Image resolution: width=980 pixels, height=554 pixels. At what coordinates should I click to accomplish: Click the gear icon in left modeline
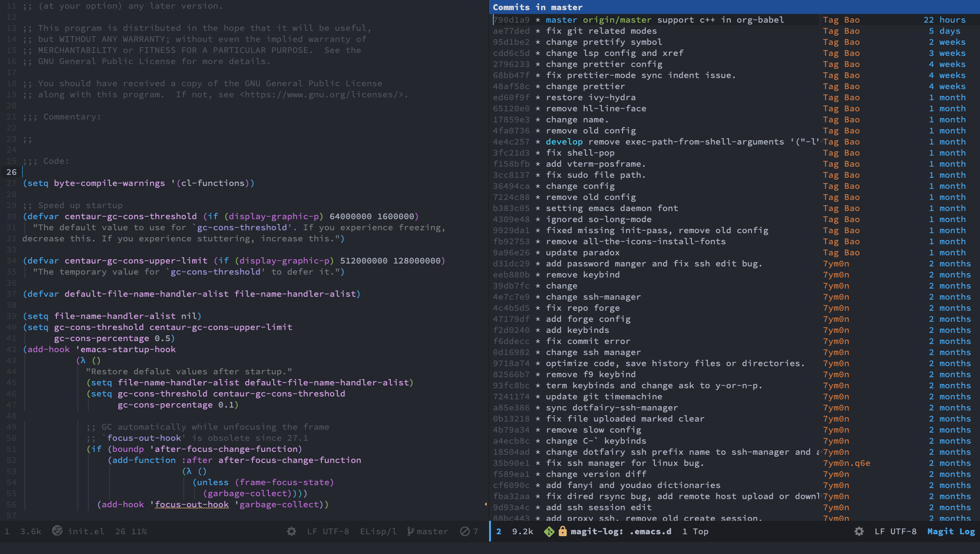click(291, 531)
